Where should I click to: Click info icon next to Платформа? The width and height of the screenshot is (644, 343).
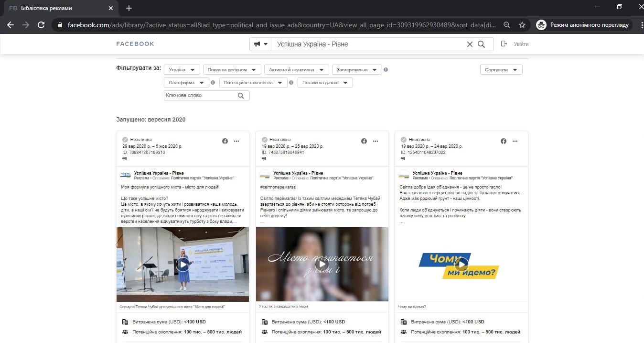point(213,83)
